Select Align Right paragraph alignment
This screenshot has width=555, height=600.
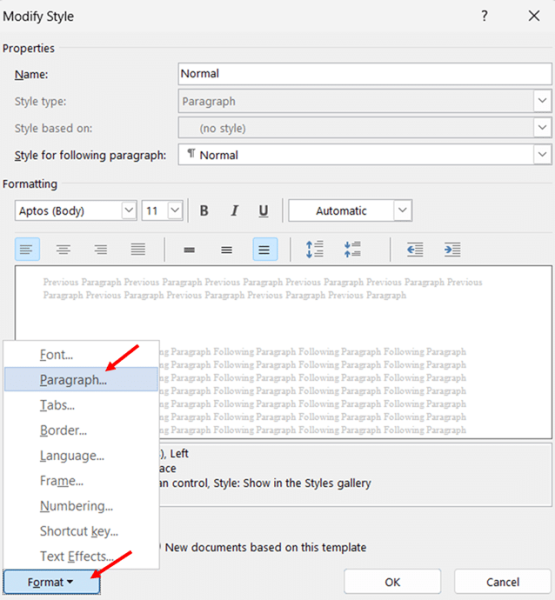pyautogui.click(x=101, y=249)
